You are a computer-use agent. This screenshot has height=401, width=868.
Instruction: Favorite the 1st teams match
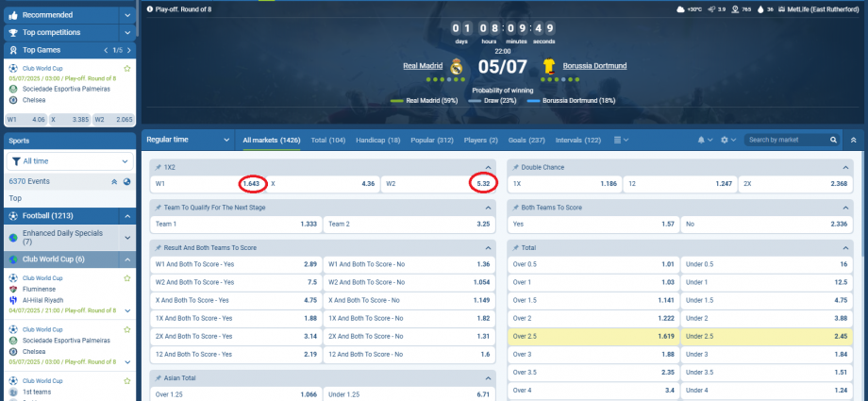[x=126, y=381]
